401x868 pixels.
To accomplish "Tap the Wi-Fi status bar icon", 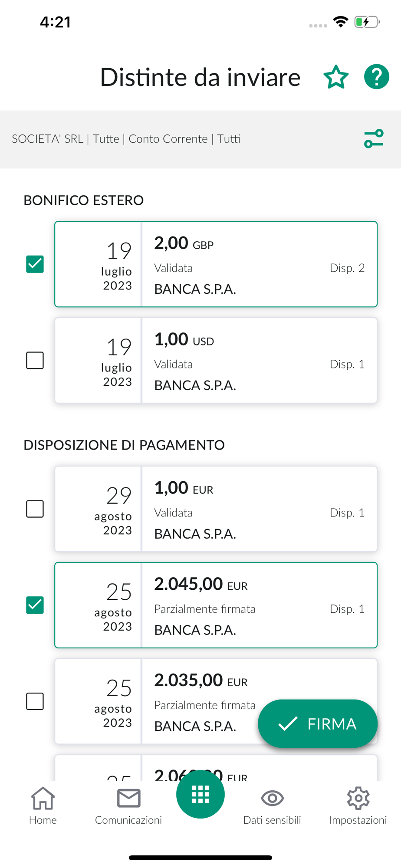I will point(341,22).
